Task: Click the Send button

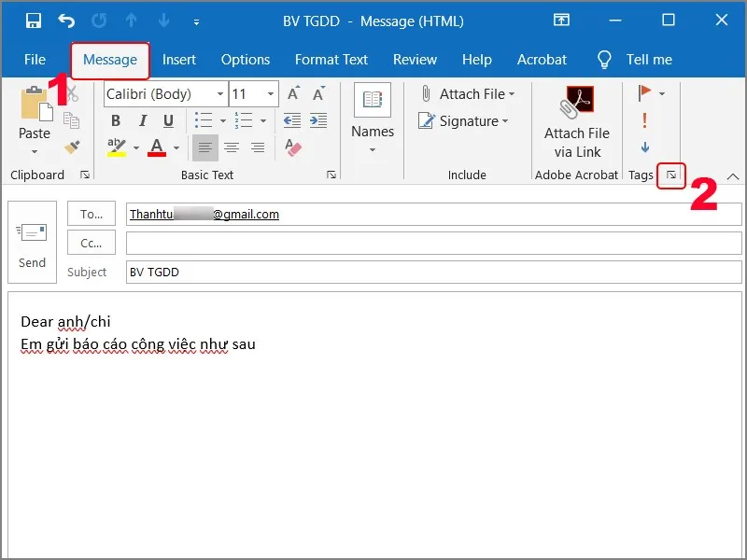Action: (x=32, y=242)
